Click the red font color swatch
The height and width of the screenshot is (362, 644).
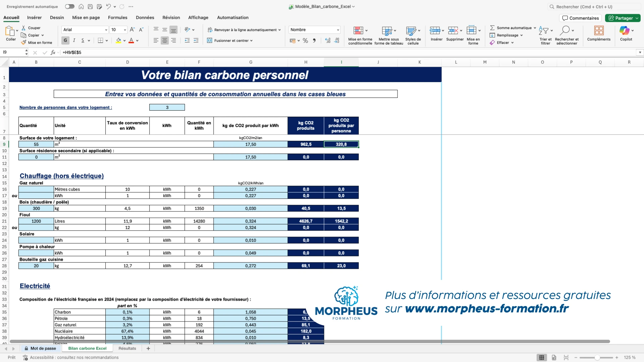tap(131, 41)
